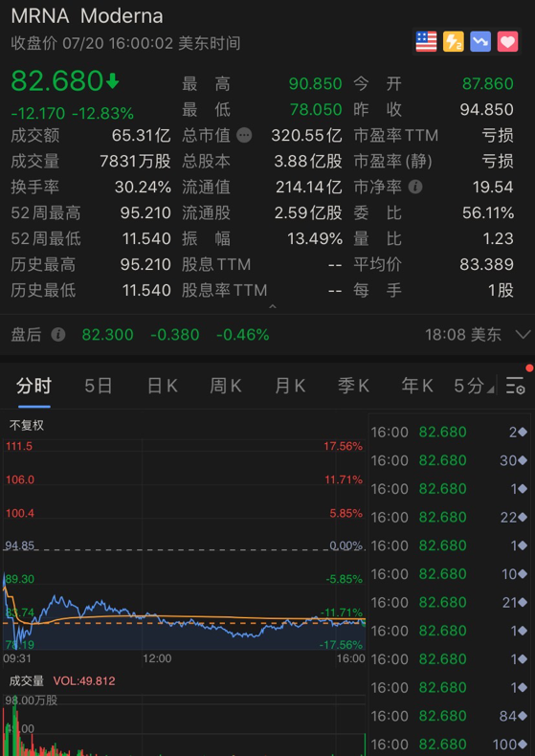Switch to the 日K tab
This screenshot has height=756, width=535.
coord(163,386)
